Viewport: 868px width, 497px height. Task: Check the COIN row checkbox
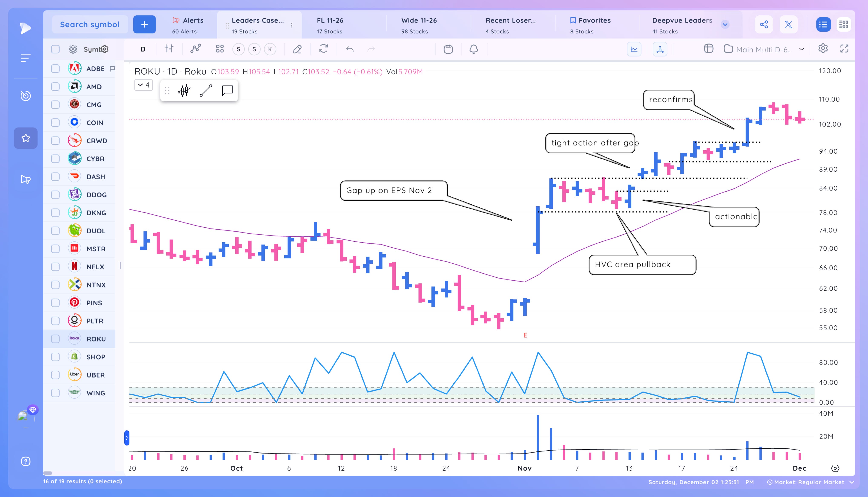[x=55, y=122]
